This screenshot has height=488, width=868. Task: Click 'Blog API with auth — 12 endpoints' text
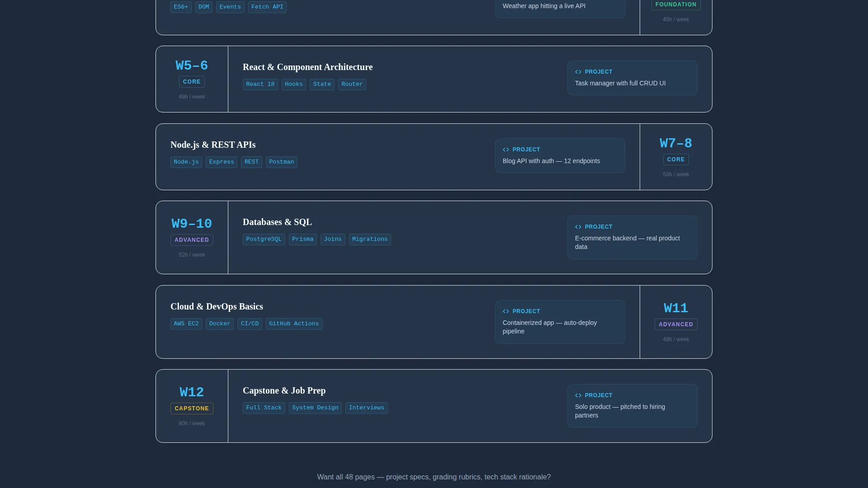point(552,161)
